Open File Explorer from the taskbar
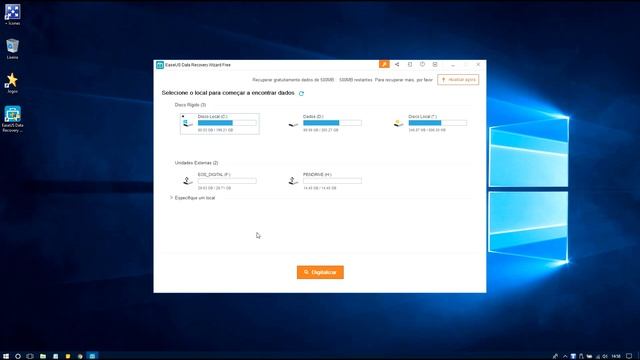 (x=42, y=356)
